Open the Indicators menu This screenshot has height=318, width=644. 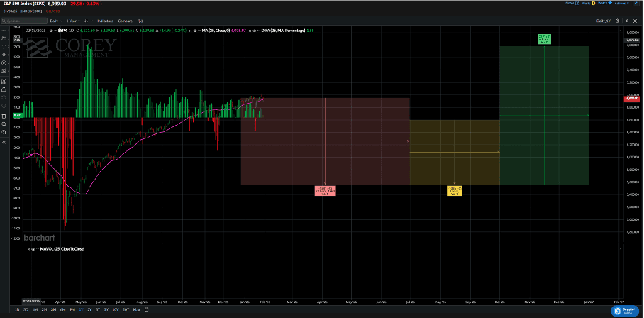105,21
